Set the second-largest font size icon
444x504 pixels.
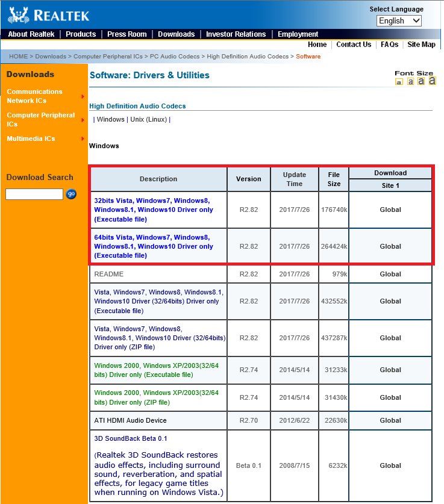tap(421, 81)
